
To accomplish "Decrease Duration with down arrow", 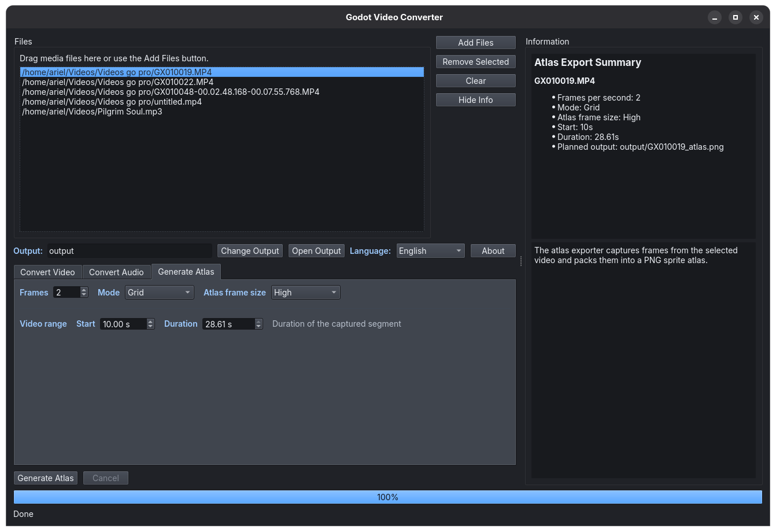I will pyautogui.click(x=258, y=327).
